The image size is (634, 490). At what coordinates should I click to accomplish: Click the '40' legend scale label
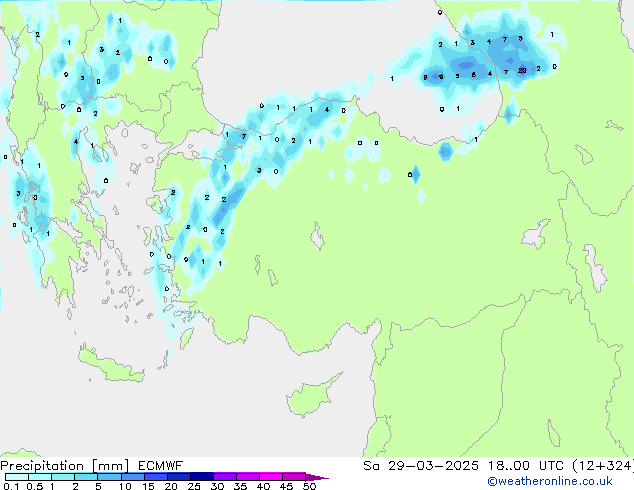click(263, 486)
